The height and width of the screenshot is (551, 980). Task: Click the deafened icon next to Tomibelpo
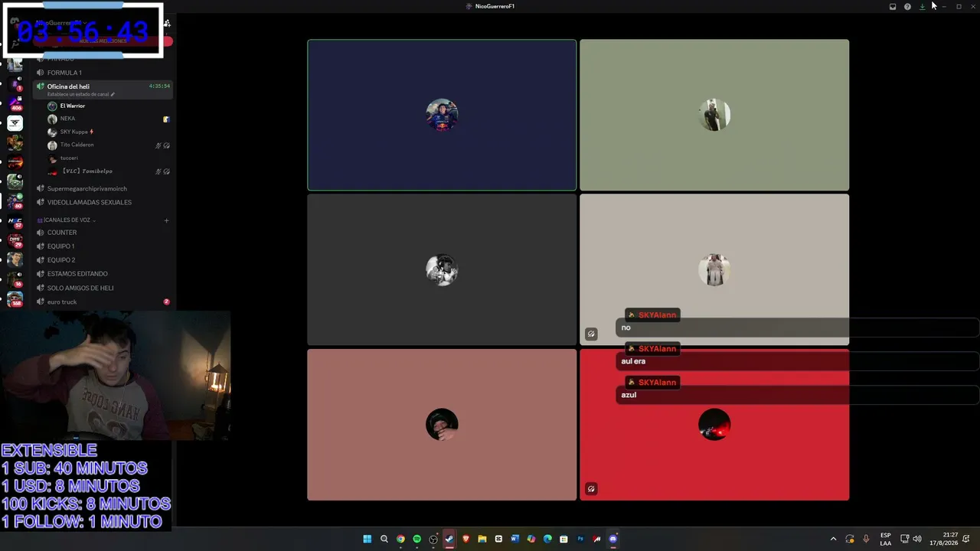pos(166,171)
